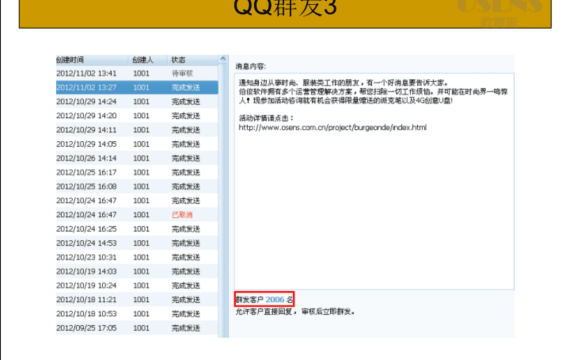Click the scroll-up arrow above the list scrollbar
570x360 pixels.
pyautogui.click(x=223, y=59)
